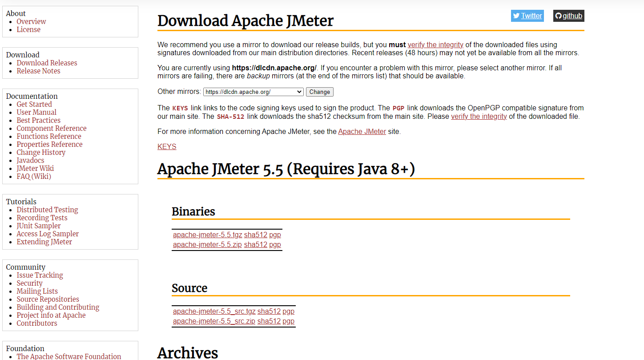Image resolution: width=644 pixels, height=360 pixels.
Task: Open Security page
Action: click(29, 283)
